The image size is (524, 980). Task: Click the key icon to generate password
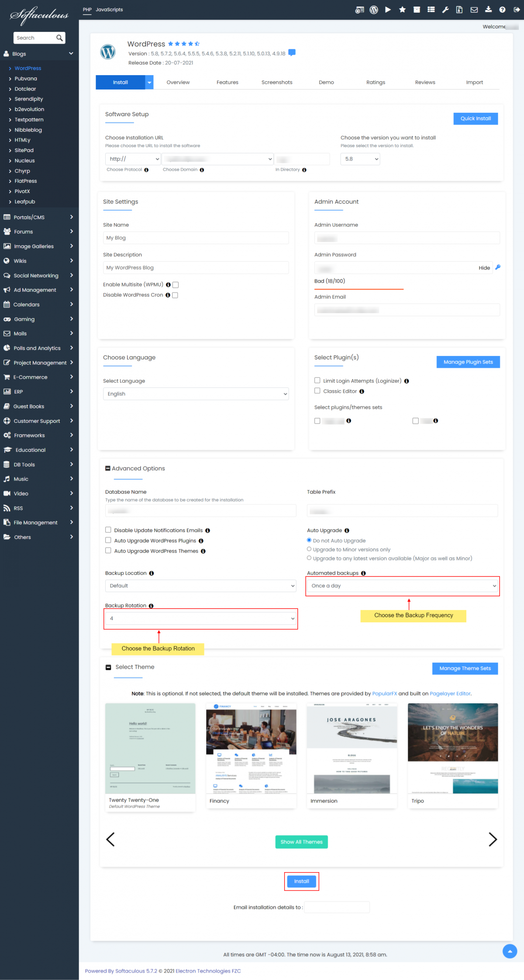click(x=498, y=267)
